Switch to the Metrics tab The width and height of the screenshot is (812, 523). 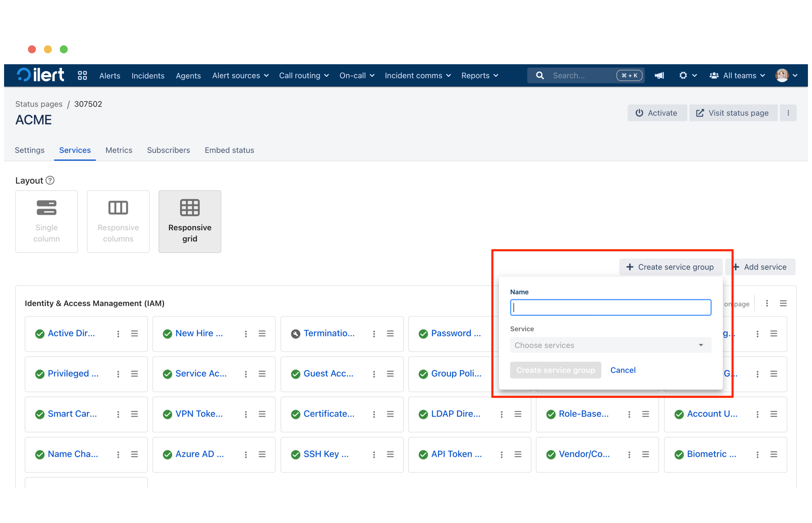(x=119, y=150)
